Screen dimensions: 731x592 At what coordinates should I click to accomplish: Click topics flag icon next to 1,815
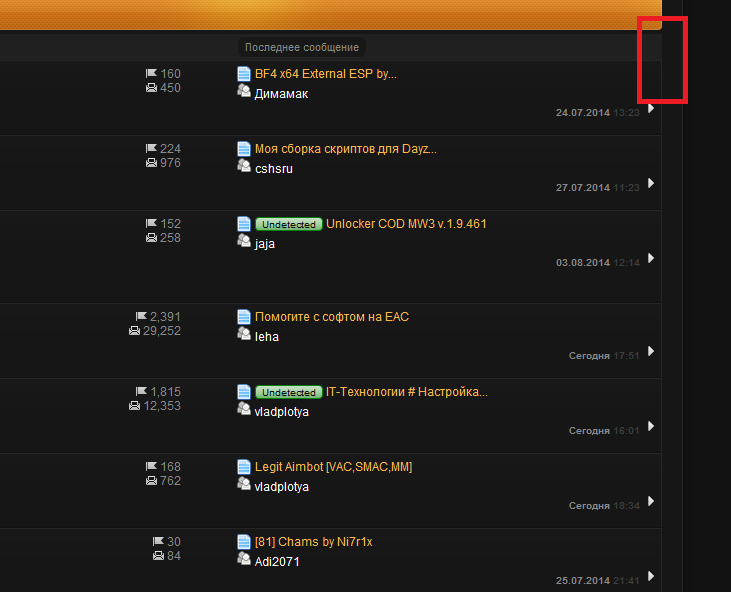141,391
